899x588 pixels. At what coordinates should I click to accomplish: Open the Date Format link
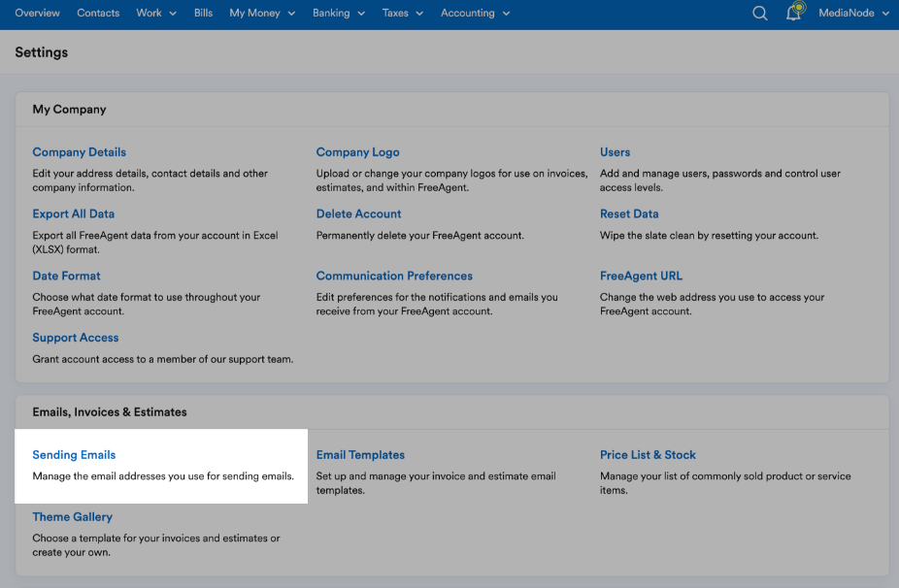coord(67,276)
